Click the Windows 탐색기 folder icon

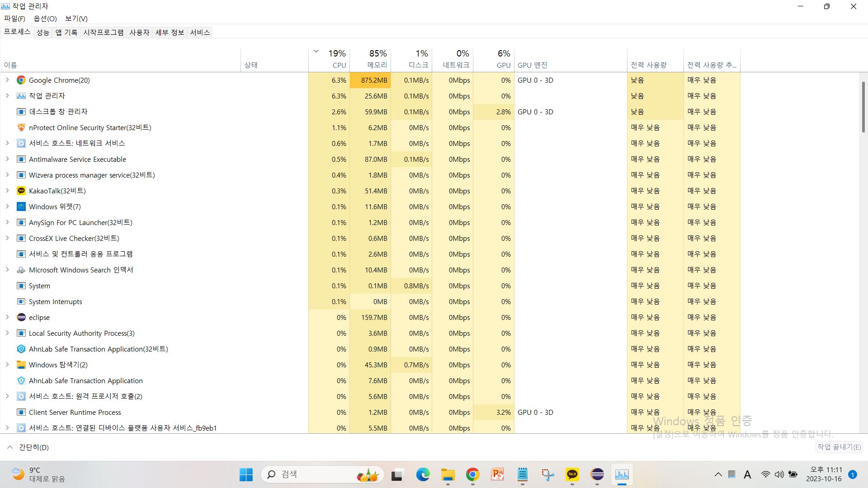coord(21,365)
